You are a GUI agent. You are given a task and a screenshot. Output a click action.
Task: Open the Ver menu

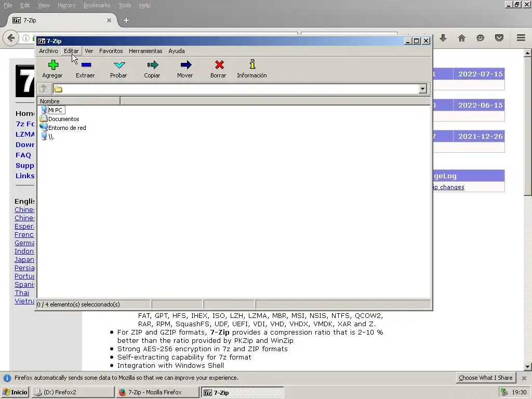pos(89,51)
